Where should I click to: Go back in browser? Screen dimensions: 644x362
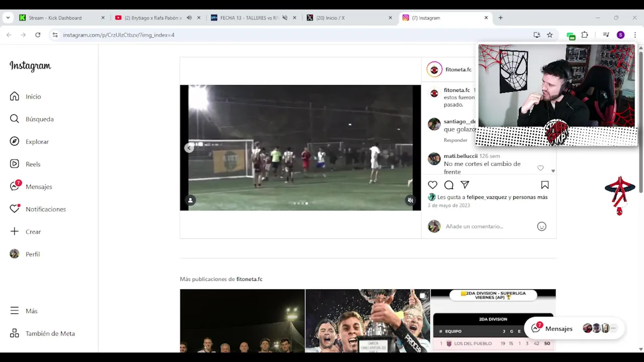coord(9,35)
